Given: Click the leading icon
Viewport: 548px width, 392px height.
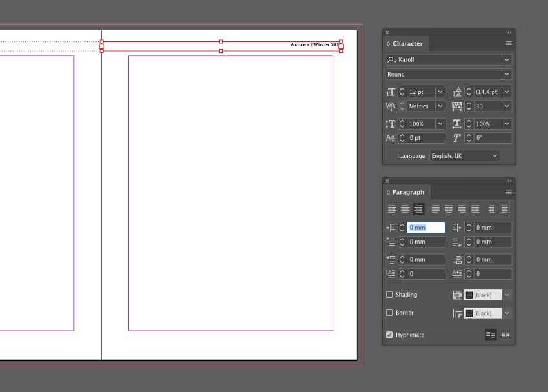Looking at the screenshot, I should pos(457,92).
